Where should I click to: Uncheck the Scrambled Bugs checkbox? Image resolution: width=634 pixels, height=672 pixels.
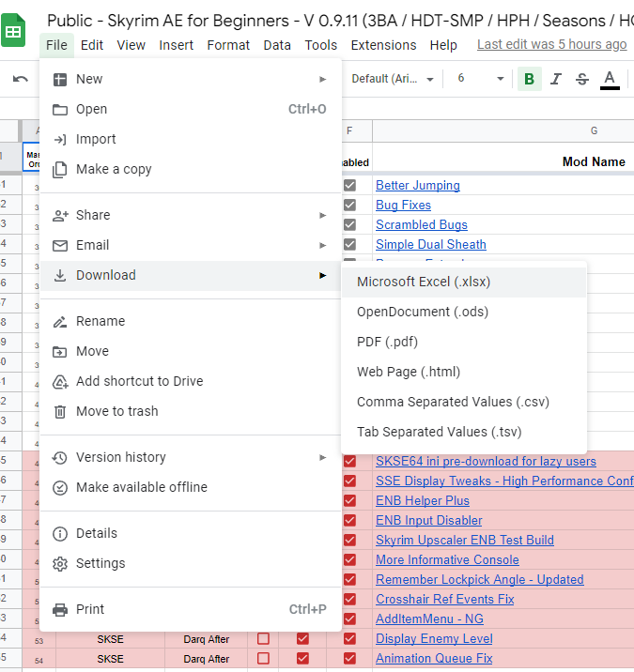[349, 224]
